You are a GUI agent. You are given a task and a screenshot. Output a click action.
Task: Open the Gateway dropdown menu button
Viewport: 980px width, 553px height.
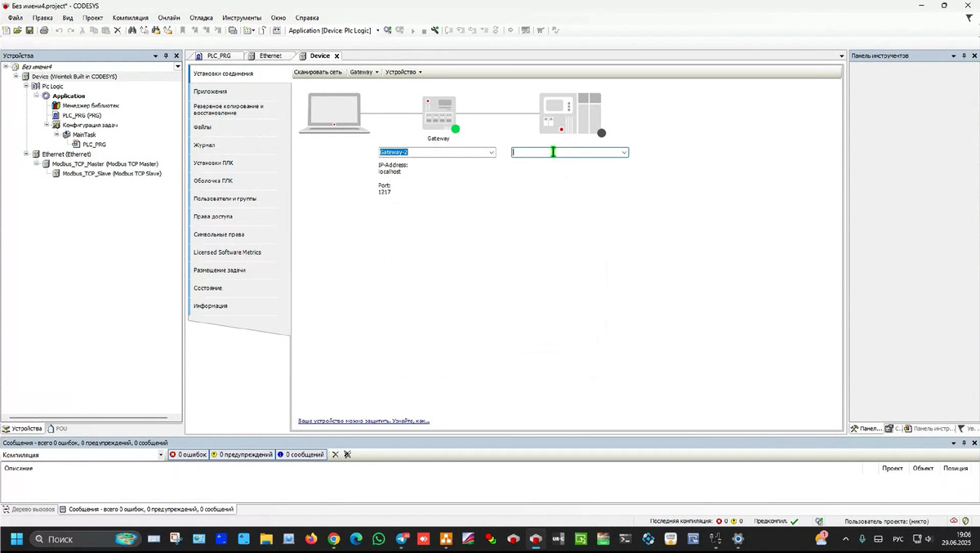pyautogui.click(x=364, y=72)
